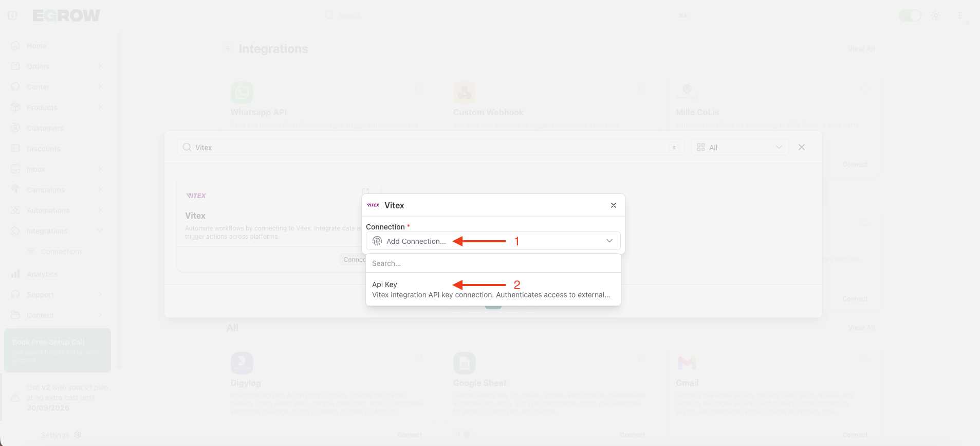Click the gear icon beside Settings
Image resolution: width=980 pixels, height=446 pixels.
pos(78,435)
